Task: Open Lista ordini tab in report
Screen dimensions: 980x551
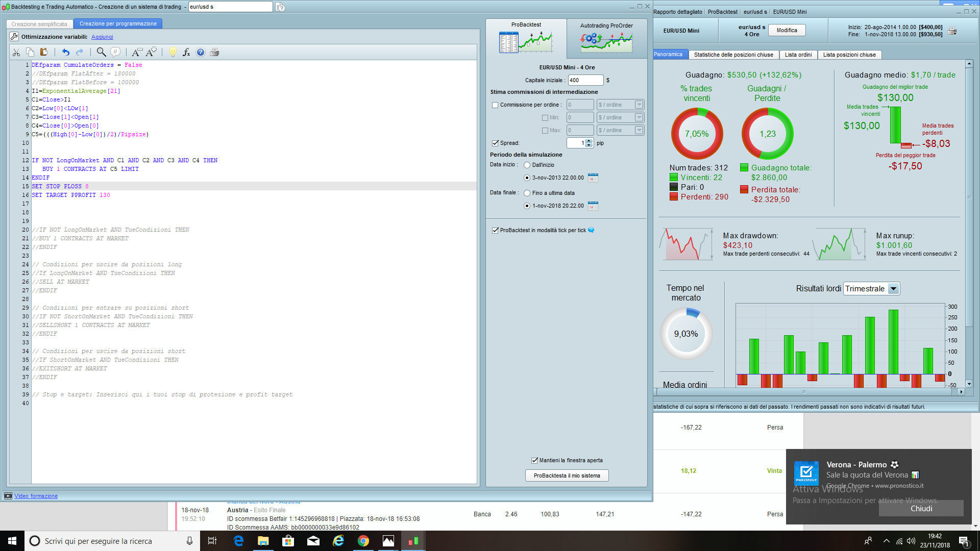Action: [798, 55]
